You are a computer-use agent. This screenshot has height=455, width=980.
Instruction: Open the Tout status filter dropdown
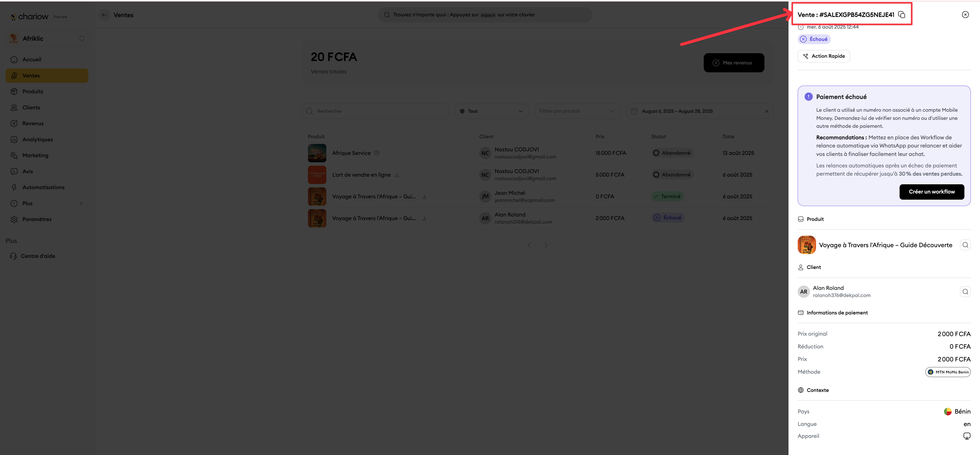(x=491, y=111)
